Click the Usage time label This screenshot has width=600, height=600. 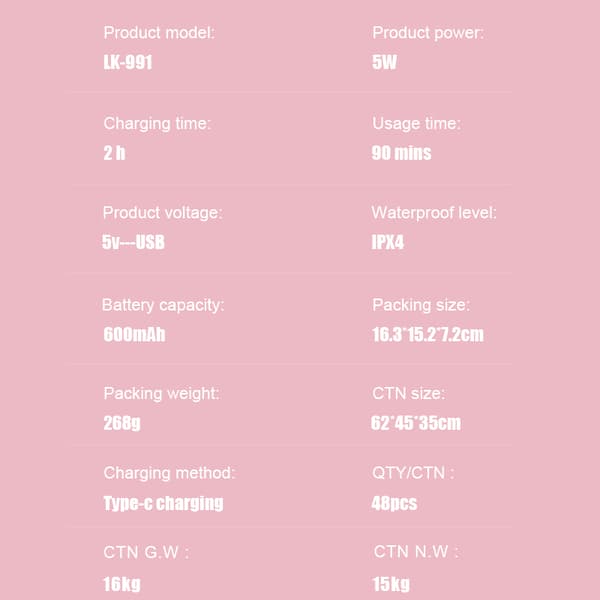pos(416,124)
